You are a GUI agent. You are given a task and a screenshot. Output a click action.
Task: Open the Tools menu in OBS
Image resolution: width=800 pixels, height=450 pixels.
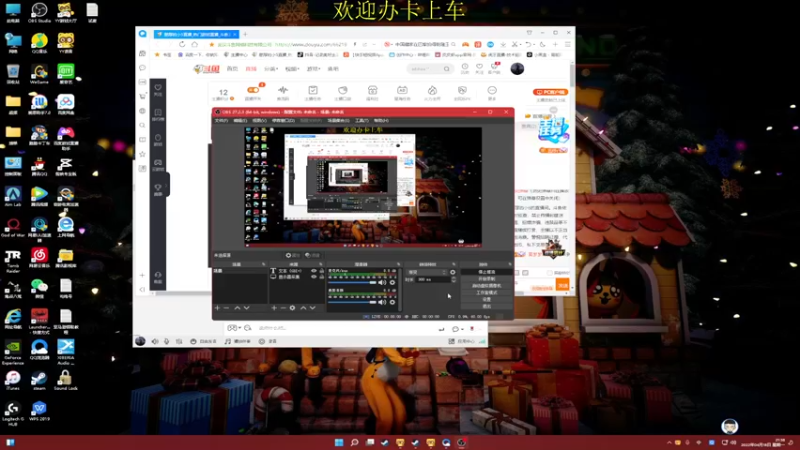pyautogui.click(x=362, y=120)
